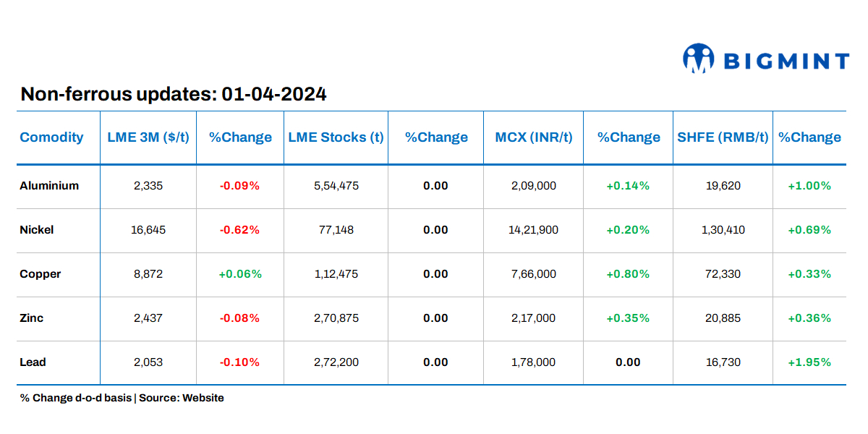Select Zinc LME stocks value 2,70,875
Screen dimensions: 868x434
point(336,318)
